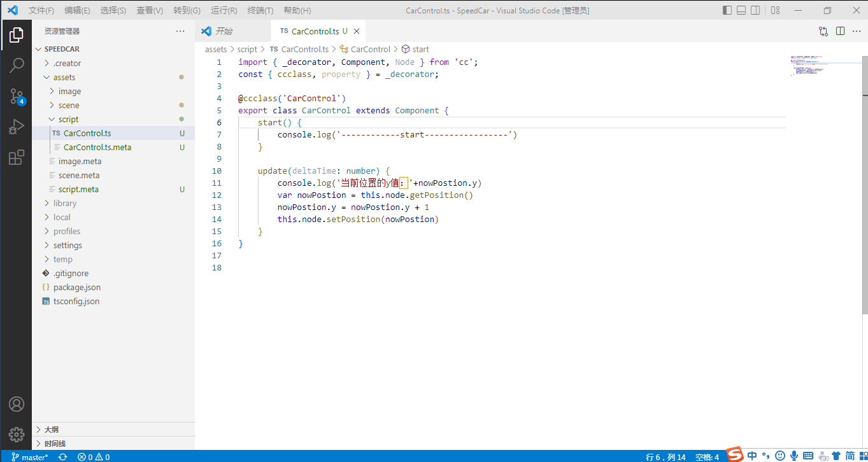This screenshot has height=462, width=868.
Task: Open the Customize Layout icon
Action: click(x=775, y=10)
